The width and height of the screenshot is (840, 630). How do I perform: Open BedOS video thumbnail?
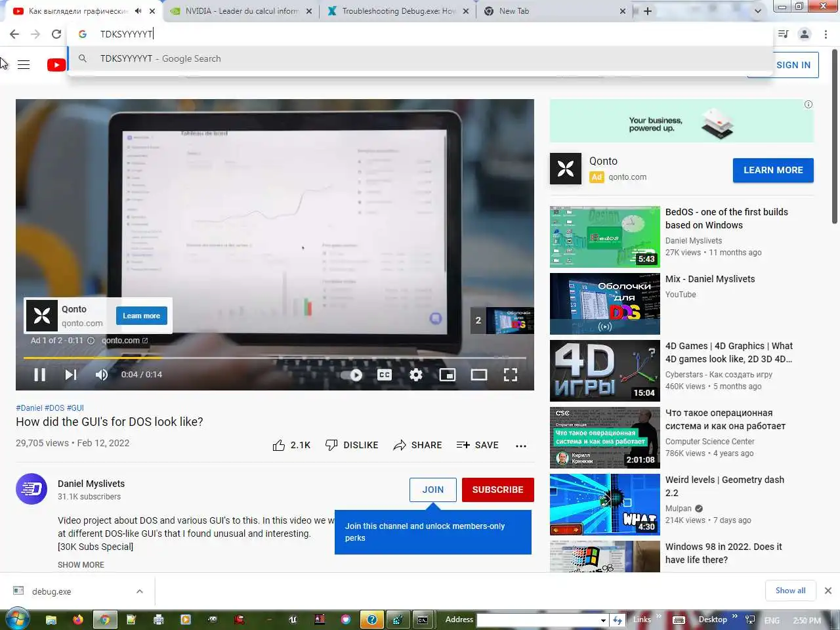[605, 237]
